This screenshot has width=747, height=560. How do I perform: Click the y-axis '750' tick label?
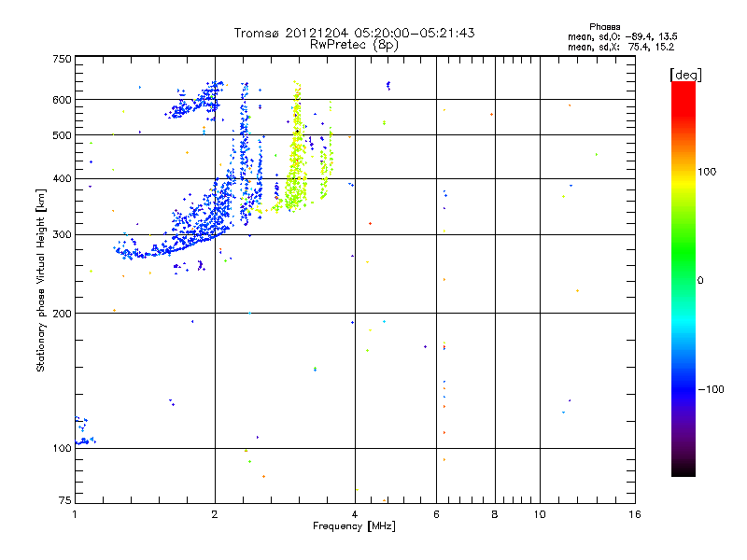tap(62, 59)
